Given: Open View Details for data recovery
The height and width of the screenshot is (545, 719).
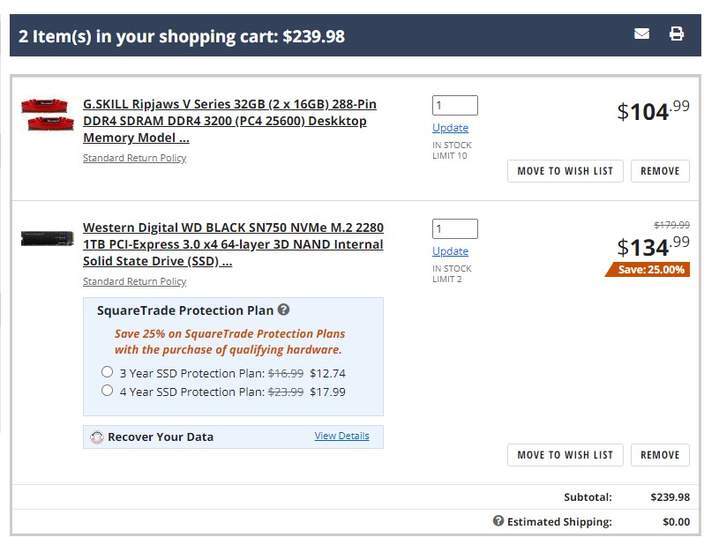Looking at the screenshot, I should [x=341, y=436].
